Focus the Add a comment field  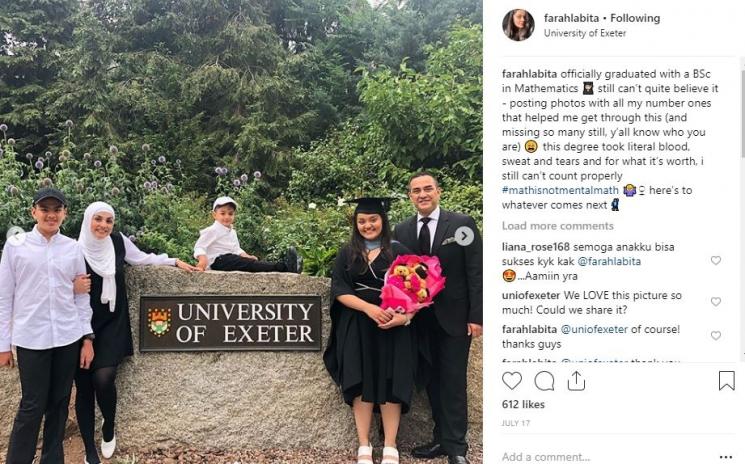point(603,457)
